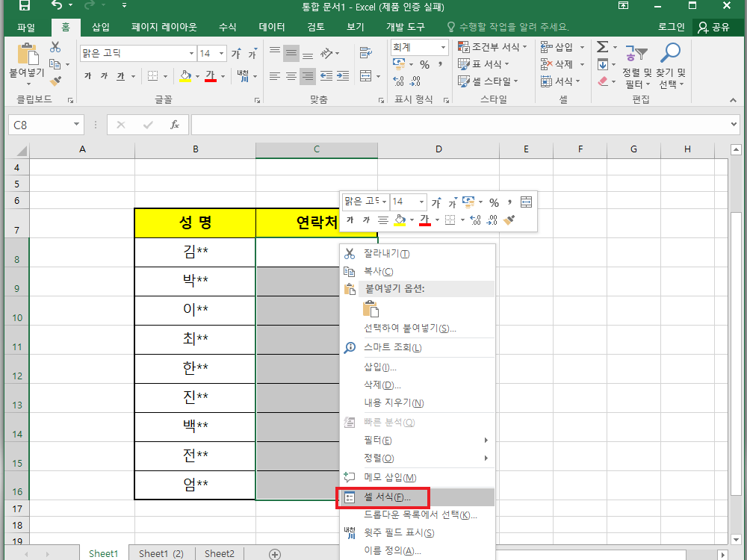This screenshot has height=560, width=747.
Task: Click the Borders icon in the font group
Action: [152, 75]
